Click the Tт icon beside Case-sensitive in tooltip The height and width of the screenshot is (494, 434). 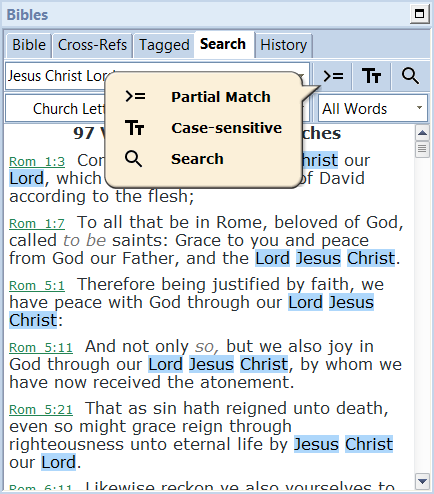tap(135, 128)
